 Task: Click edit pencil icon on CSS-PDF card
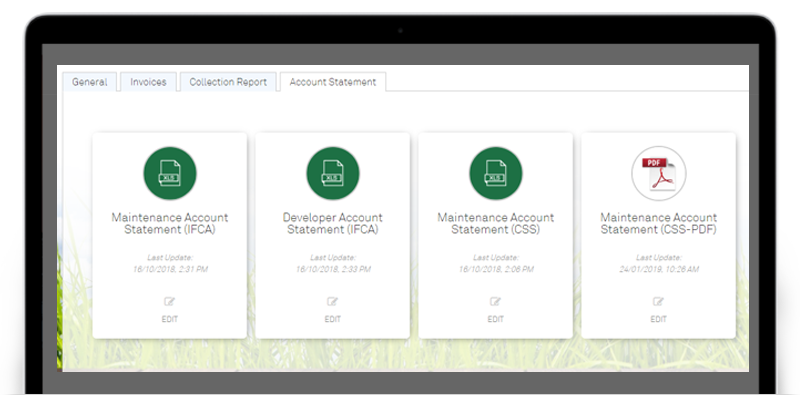[658, 302]
